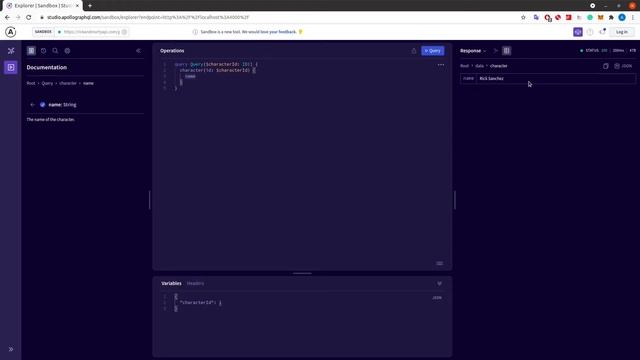Reload the page in browser
This screenshot has width=640, height=360.
point(29,18)
